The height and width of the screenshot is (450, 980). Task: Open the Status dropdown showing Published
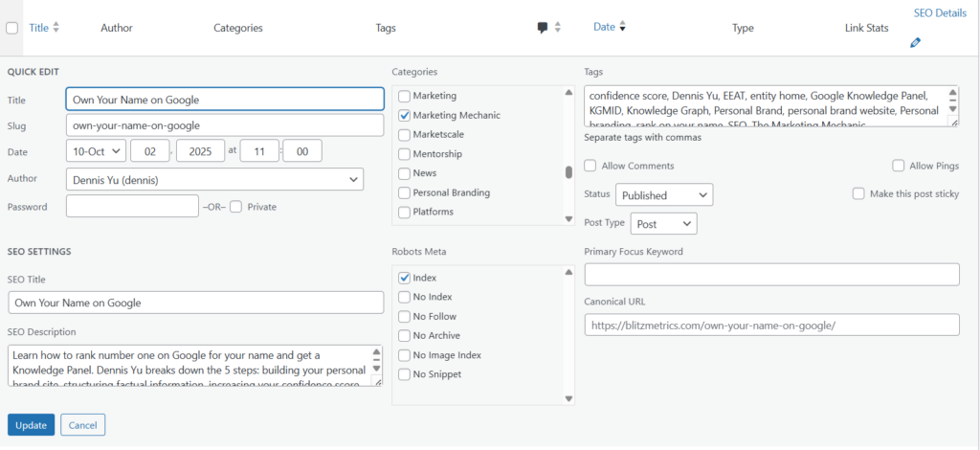tap(663, 195)
